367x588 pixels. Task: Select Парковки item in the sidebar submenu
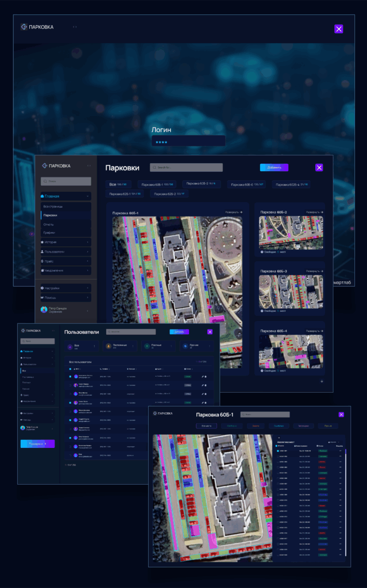pyautogui.click(x=65, y=215)
